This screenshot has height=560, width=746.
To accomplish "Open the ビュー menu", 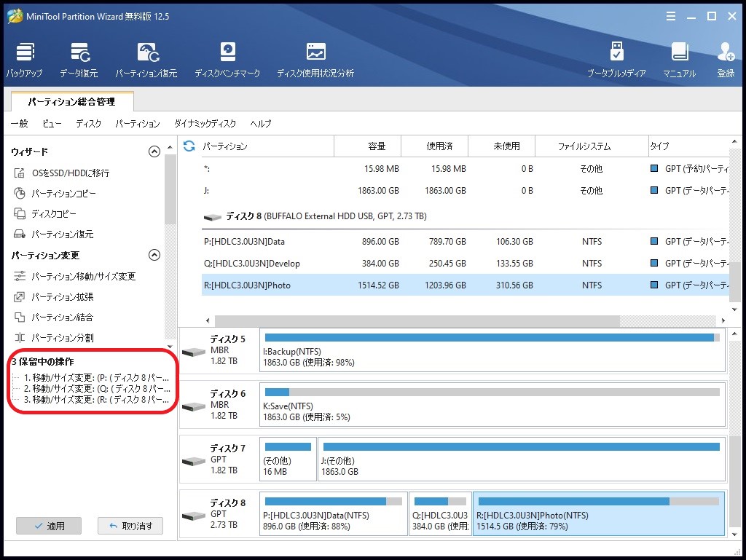I will pyautogui.click(x=52, y=124).
